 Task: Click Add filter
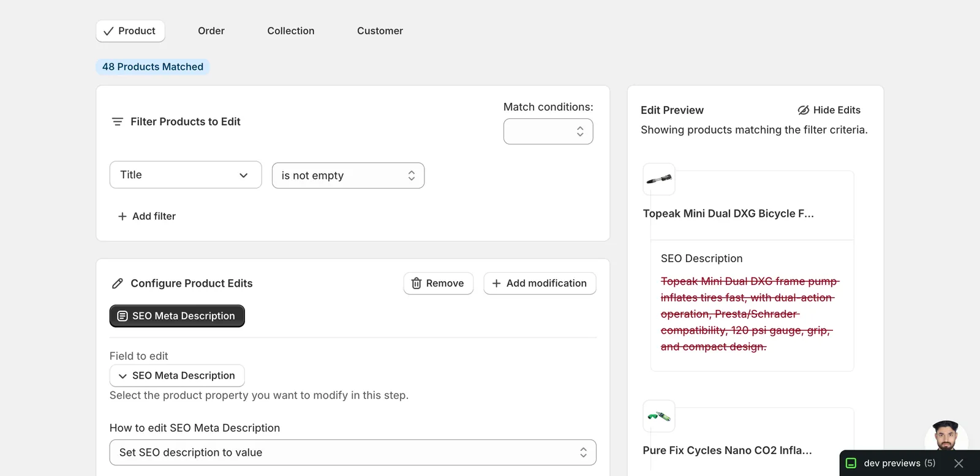146,216
